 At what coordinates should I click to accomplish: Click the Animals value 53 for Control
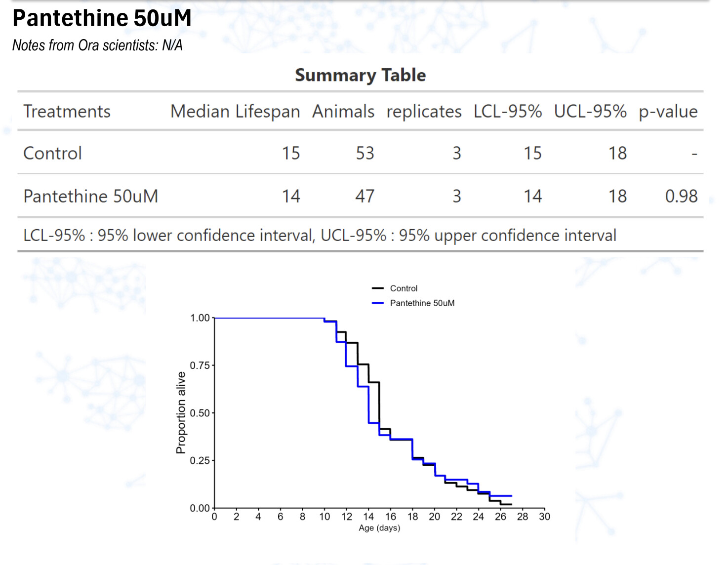coord(365,154)
